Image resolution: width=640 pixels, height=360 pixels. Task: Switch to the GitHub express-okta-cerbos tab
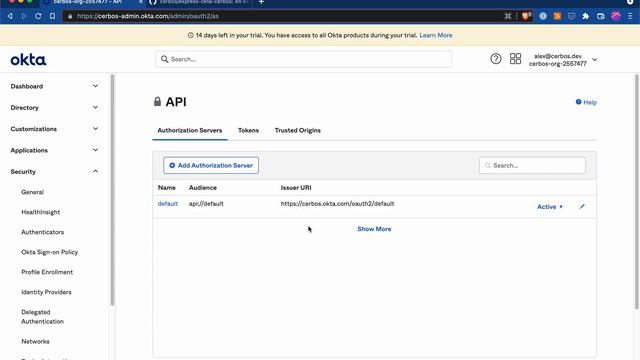click(x=199, y=2)
